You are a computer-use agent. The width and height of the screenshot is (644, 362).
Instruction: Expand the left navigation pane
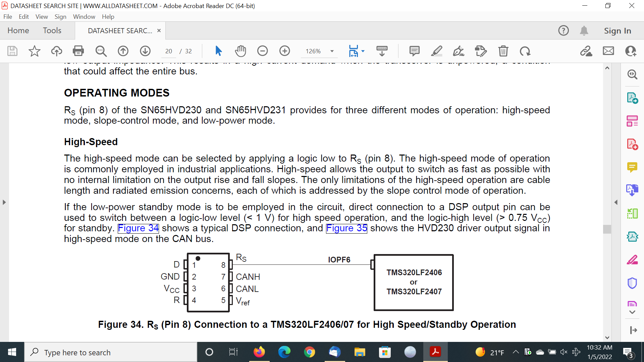click(x=4, y=202)
